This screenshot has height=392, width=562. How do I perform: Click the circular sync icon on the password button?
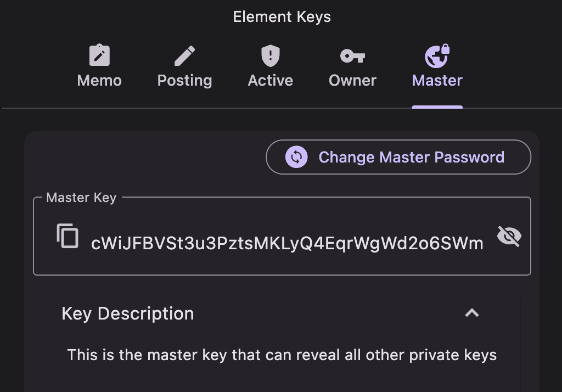(296, 158)
